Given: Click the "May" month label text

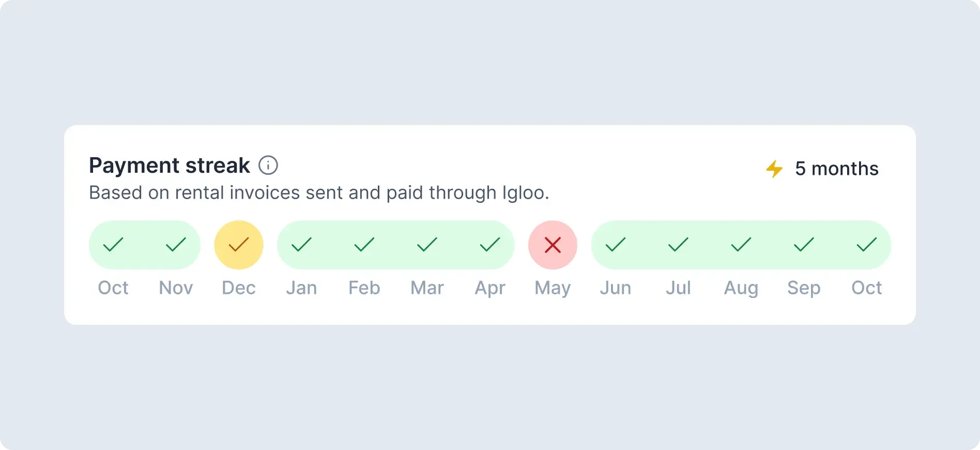Looking at the screenshot, I should click(553, 288).
